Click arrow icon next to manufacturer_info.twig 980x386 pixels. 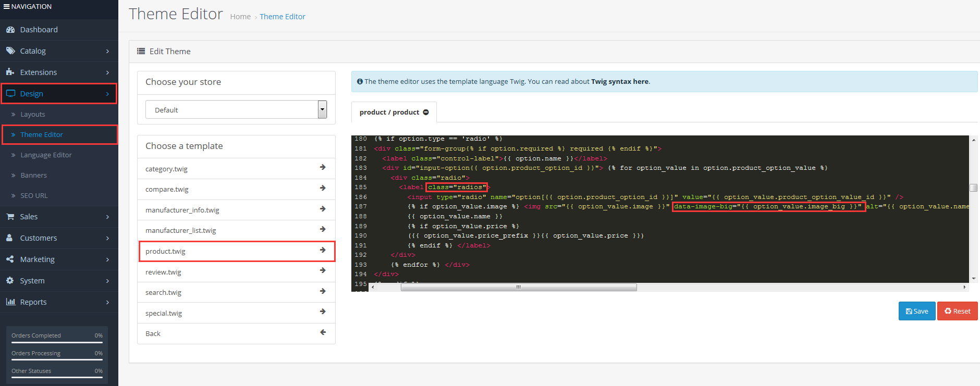323,209
